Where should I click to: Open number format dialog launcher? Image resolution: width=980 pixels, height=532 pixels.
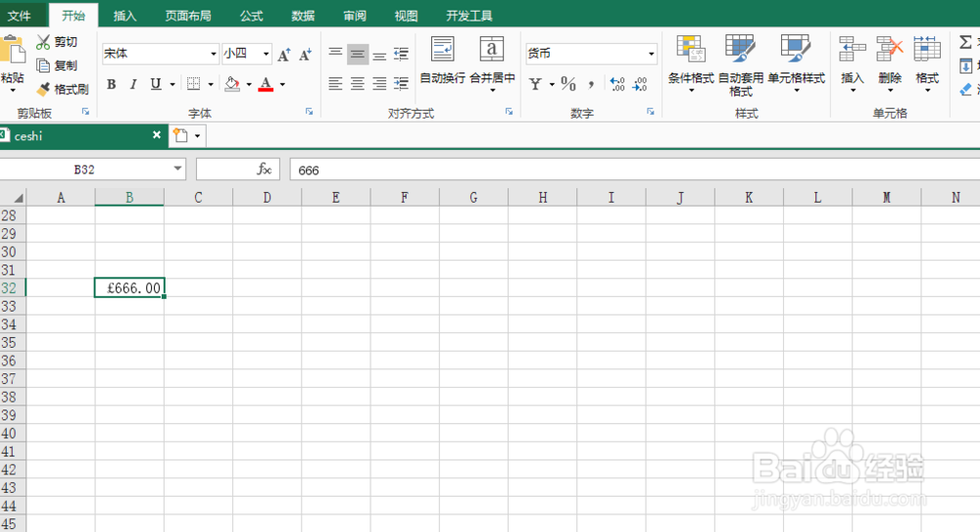(650, 112)
